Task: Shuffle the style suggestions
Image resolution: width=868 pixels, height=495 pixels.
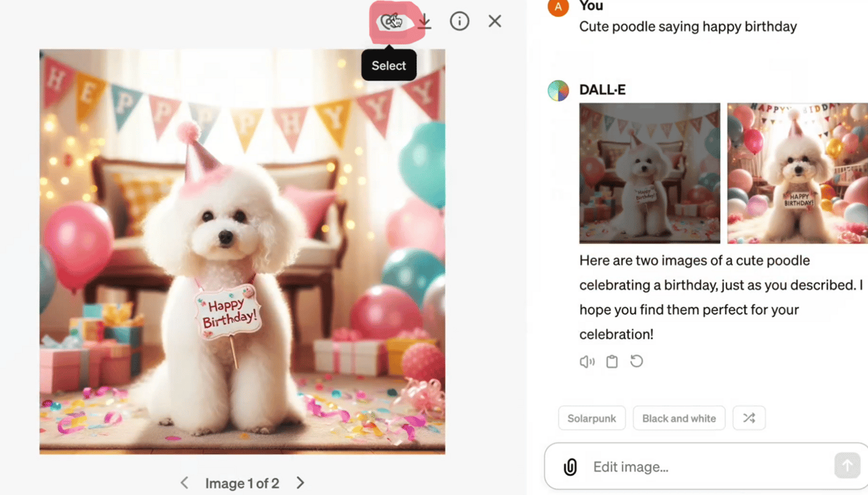Action: [x=749, y=418]
